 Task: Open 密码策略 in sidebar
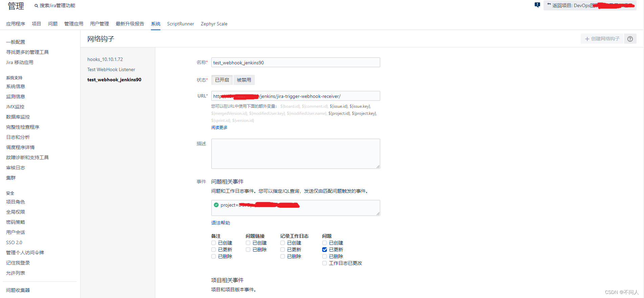[x=16, y=222]
